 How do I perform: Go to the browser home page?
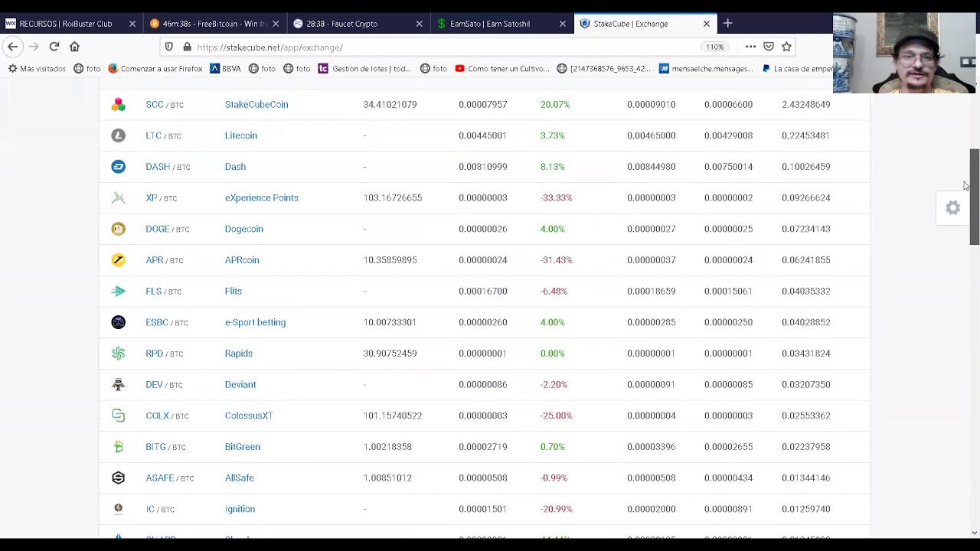(74, 47)
